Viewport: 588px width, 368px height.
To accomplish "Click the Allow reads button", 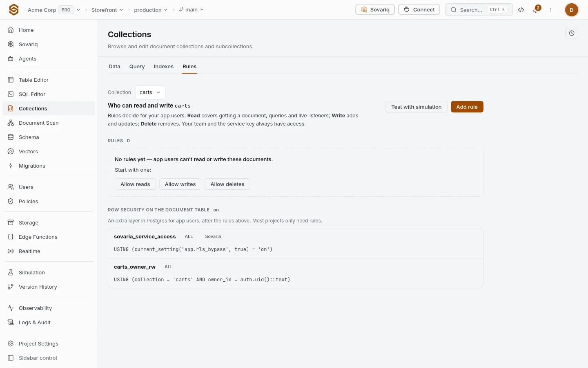I will (135, 184).
